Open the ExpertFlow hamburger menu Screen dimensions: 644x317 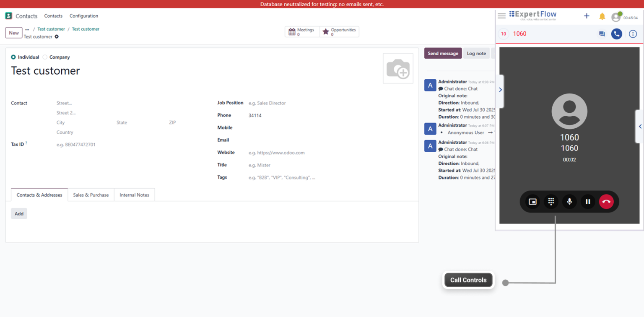pyautogui.click(x=501, y=16)
